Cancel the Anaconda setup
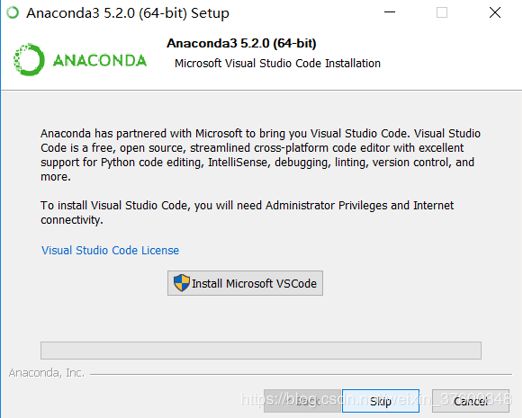This screenshot has width=522, height=418. (471, 401)
